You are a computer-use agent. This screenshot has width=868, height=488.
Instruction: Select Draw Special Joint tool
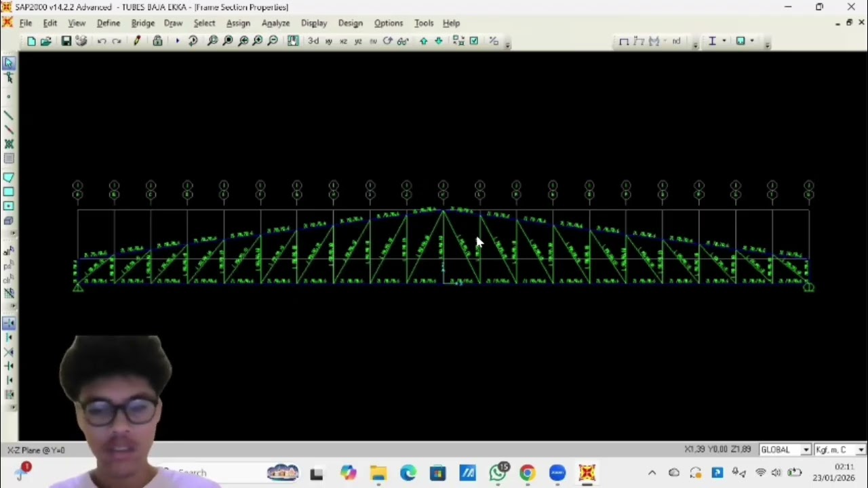9,98
